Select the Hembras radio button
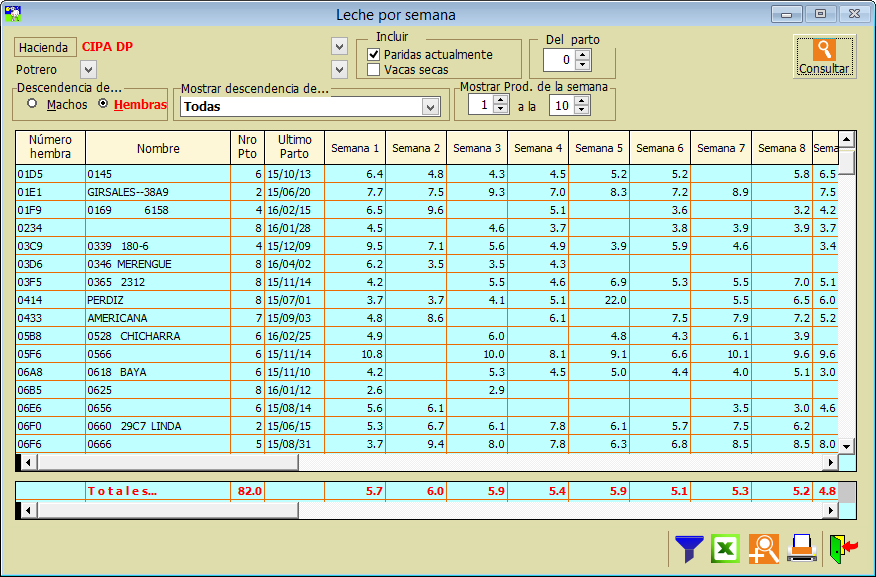The image size is (876, 577). click(103, 104)
